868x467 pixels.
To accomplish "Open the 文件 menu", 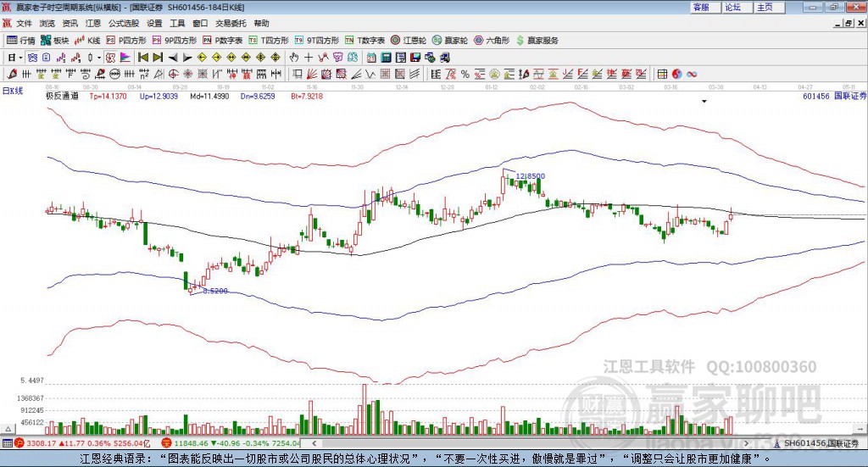I will point(25,23).
